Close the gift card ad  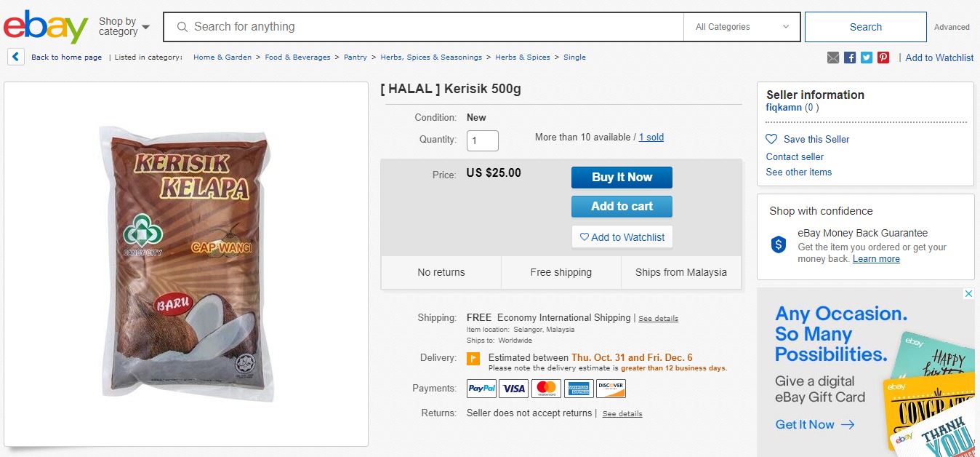pyautogui.click(x=968, y=294)
